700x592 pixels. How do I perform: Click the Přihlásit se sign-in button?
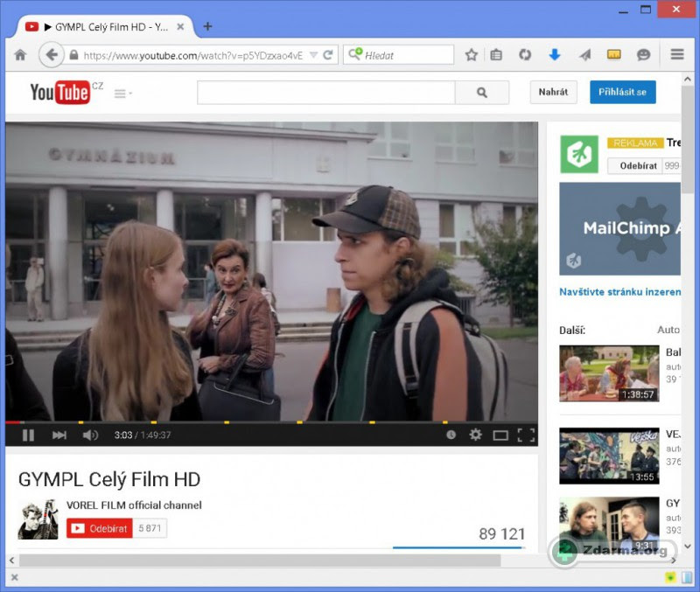(622, 92)
